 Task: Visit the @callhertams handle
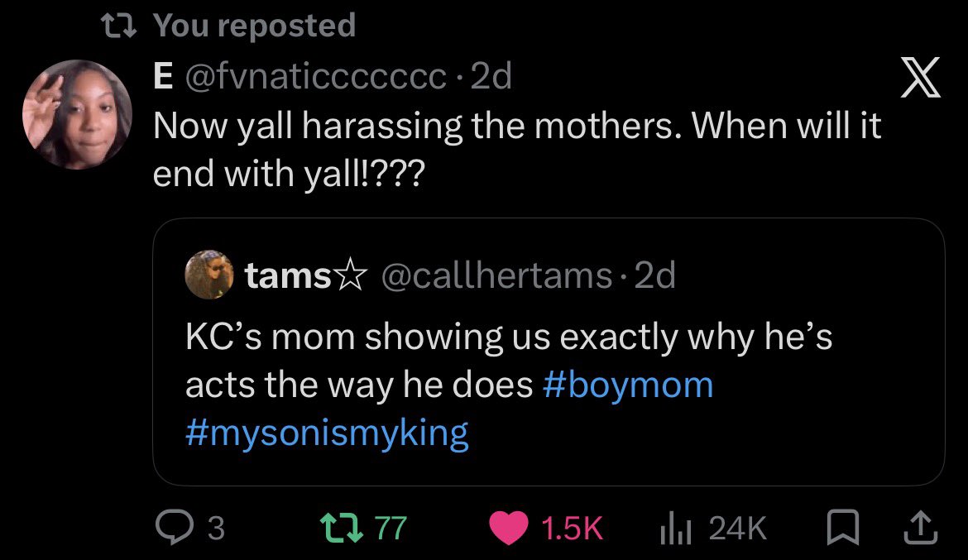click(497, 275)
